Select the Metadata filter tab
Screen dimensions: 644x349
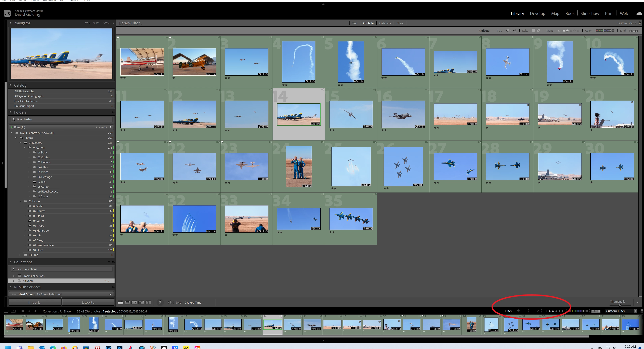click(x=385, y=23)
